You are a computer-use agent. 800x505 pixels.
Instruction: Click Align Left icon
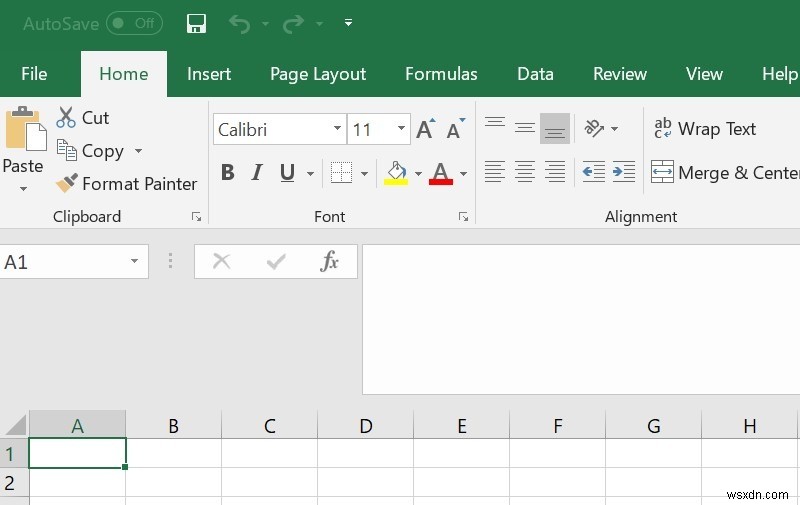click(495, 172)
